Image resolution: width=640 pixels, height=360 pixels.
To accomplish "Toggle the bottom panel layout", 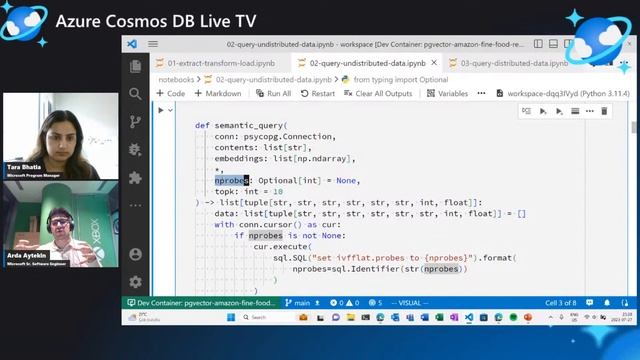I will pyautogui.click(x=553, y=44).
